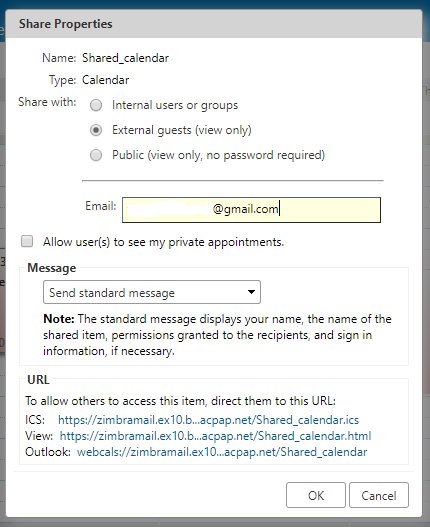Viewport: 430px width, 527px height.
Task: Click after @gmail.com in the email field
Action: pos(280,209)
